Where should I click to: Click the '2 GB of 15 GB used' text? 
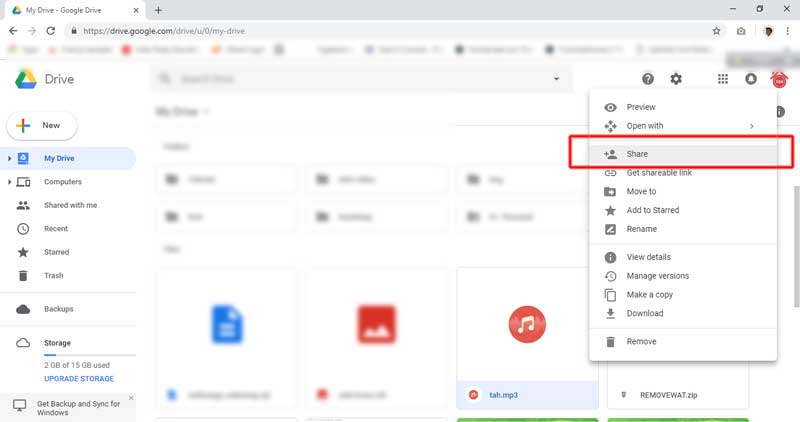click(x=77, y=365)
